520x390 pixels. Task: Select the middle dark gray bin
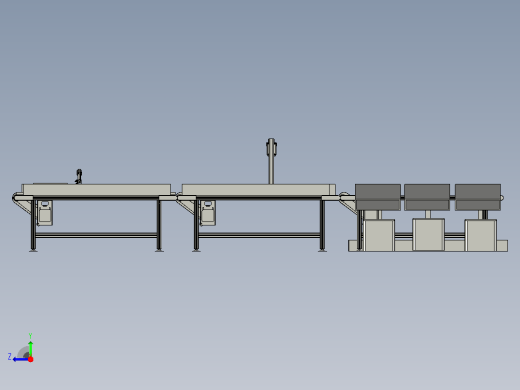tap(427, 197)
